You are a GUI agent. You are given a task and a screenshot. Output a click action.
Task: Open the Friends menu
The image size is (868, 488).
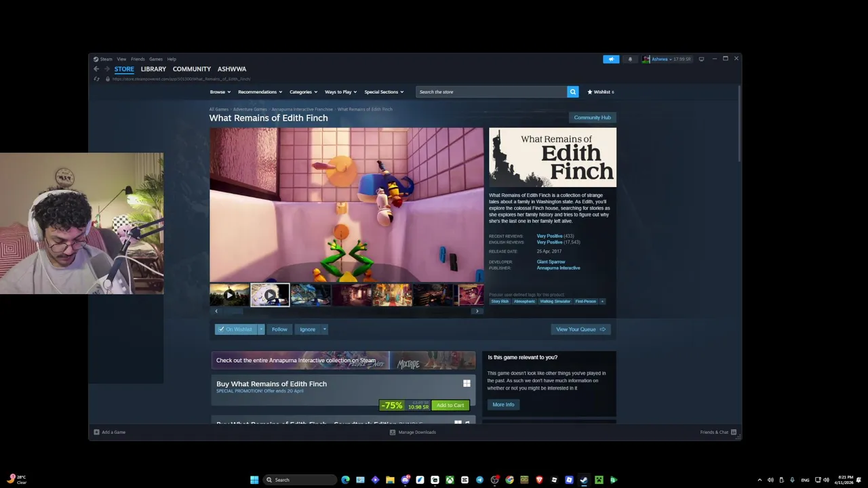pyautogui.click(x=138, y=59)
